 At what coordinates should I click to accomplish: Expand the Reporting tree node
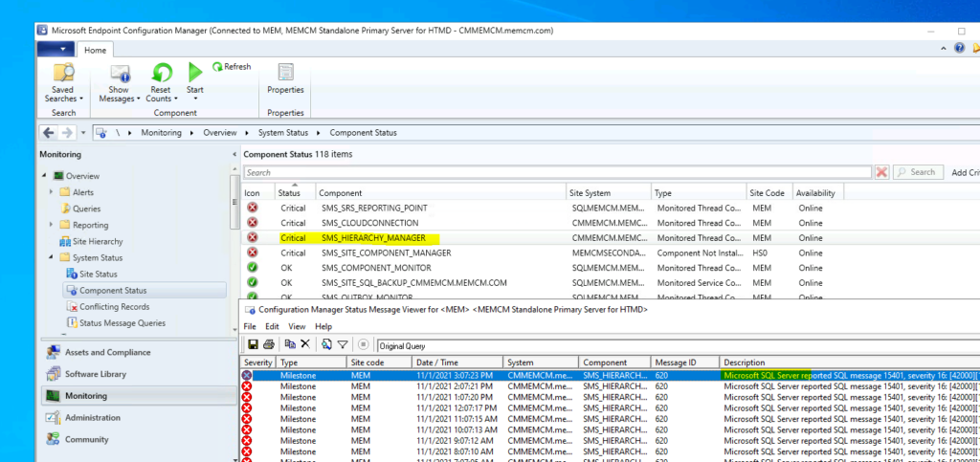pos(52,225)
